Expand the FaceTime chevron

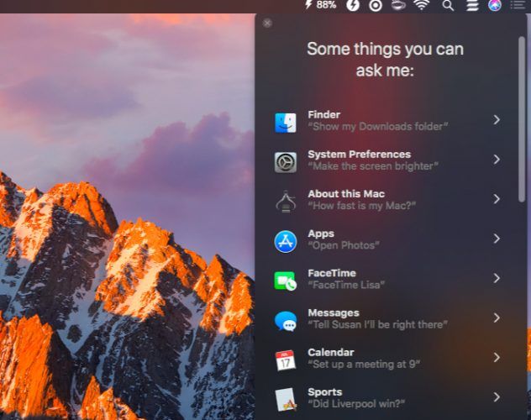pyautogui.click(x=497, y=278)
